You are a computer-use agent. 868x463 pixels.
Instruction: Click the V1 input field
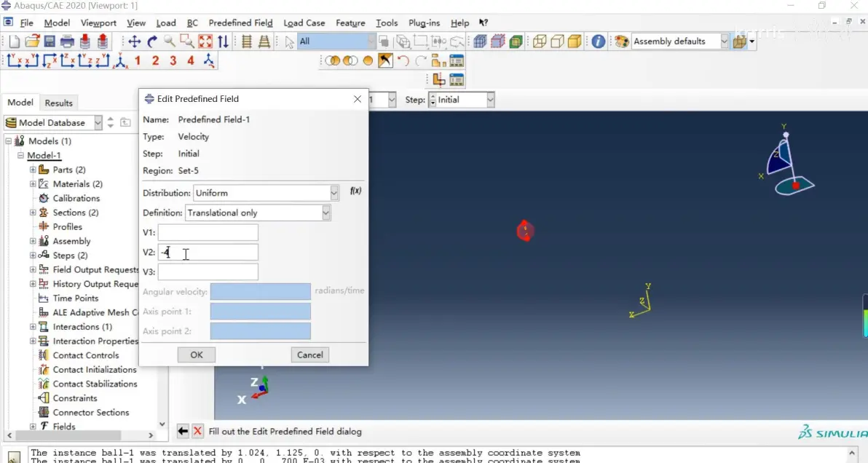point(208,233)
